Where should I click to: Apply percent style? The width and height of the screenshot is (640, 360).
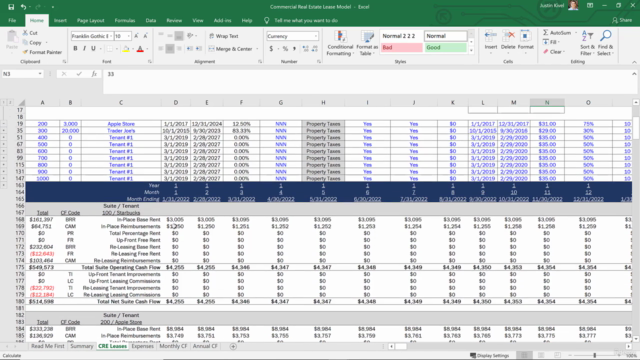[x=285, y=49]
